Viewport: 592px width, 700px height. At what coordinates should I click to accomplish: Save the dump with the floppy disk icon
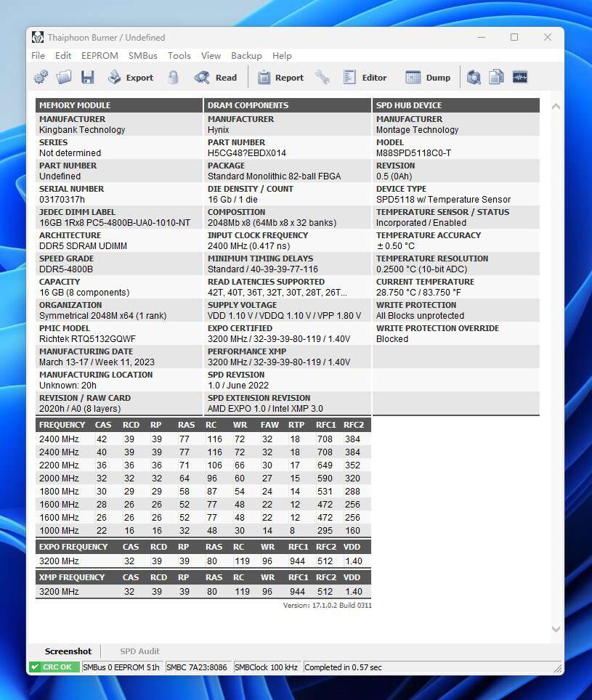[x=88, y=78]
